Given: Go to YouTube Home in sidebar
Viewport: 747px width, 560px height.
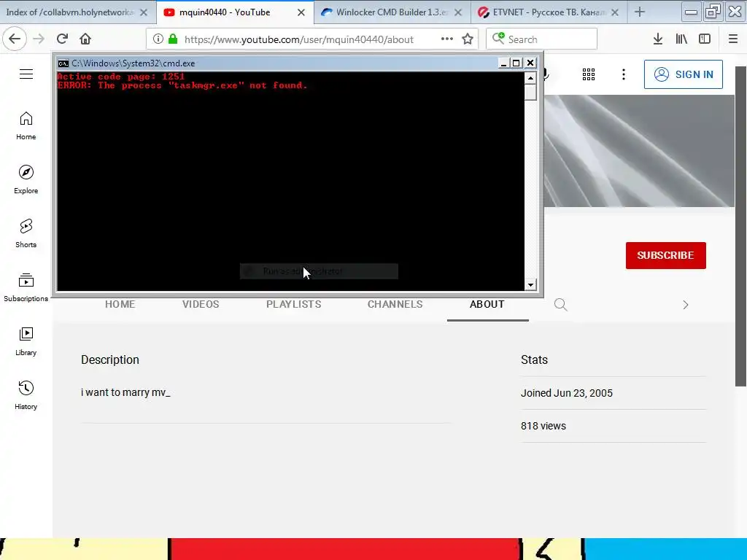Looking at the screenshot, I should (x=26, y=125).
